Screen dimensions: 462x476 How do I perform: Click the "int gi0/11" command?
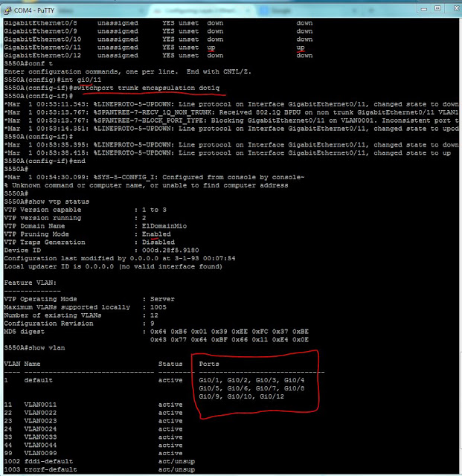coord(81,80)
